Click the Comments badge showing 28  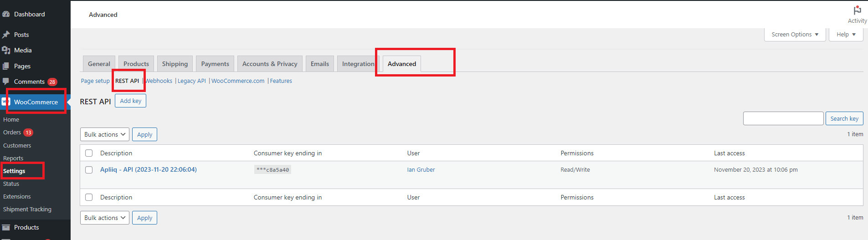[52, 82]
